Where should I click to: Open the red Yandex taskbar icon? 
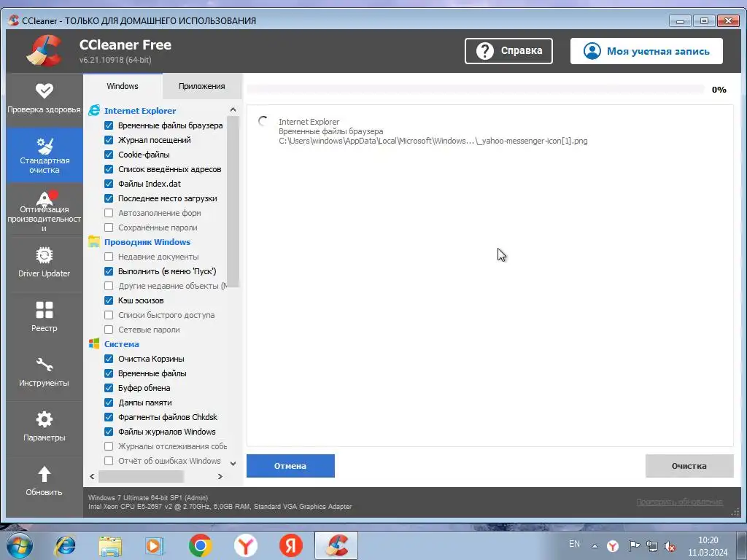click(x=291, y=545)
